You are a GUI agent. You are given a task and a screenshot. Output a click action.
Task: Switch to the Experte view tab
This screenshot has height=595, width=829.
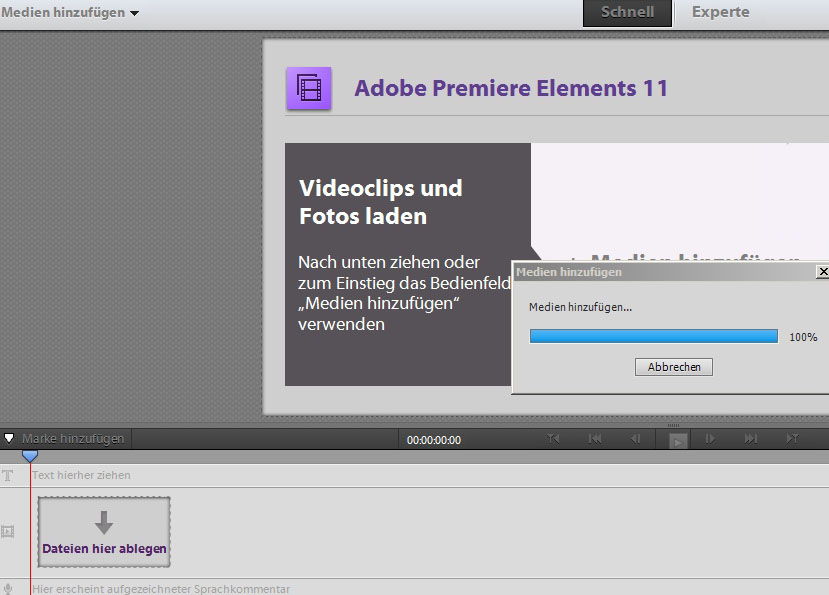721,12
